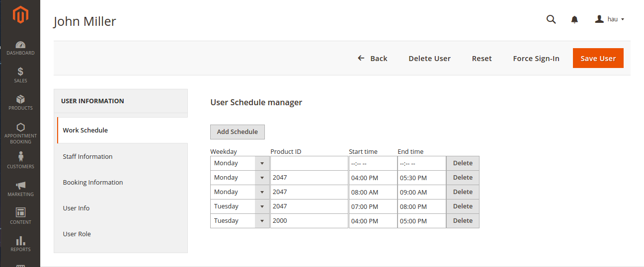This screenshot has height=267, width=644.
Task: Click the Magento logo icon
Action: point(20,15)
